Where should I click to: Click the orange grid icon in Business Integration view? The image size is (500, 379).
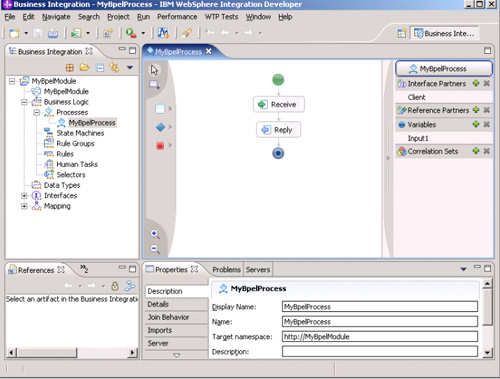coord(70,68)
